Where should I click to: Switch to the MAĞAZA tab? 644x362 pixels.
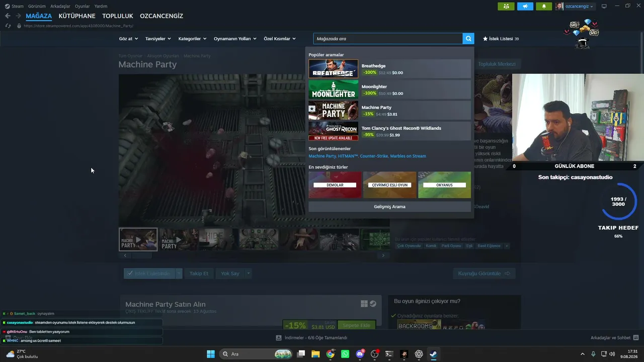39,16
